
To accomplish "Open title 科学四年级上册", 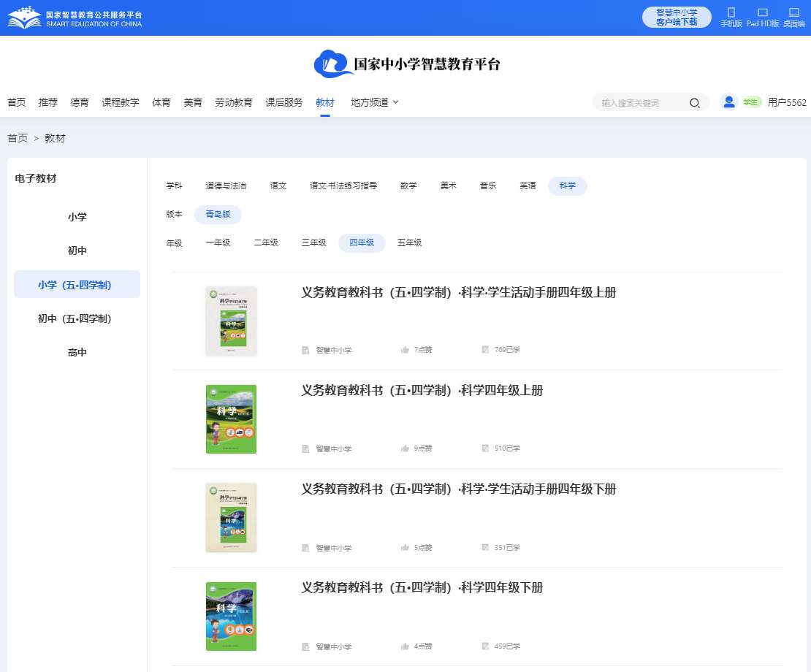I will pos(422,390).
